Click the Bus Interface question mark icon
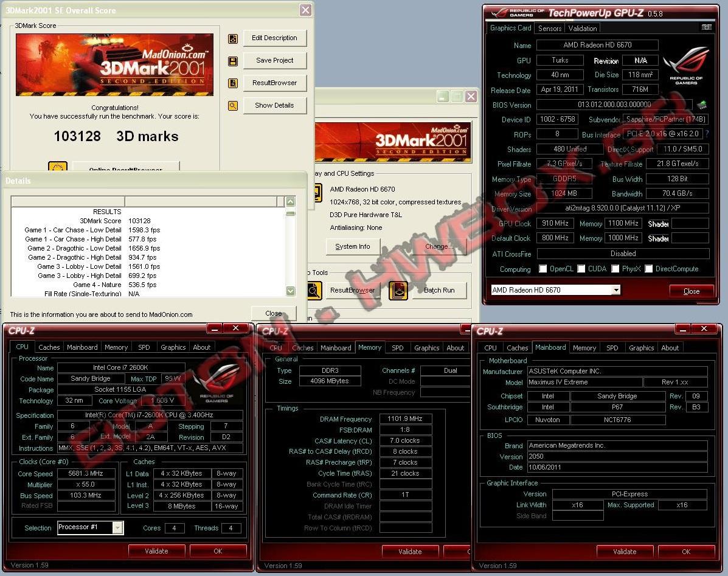Viewport: 728px width, 576px height. (707, 134)
